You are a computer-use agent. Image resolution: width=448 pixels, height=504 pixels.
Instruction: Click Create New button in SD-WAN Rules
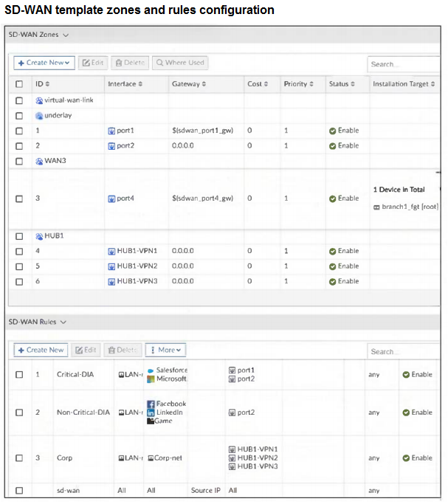point(41,350)
